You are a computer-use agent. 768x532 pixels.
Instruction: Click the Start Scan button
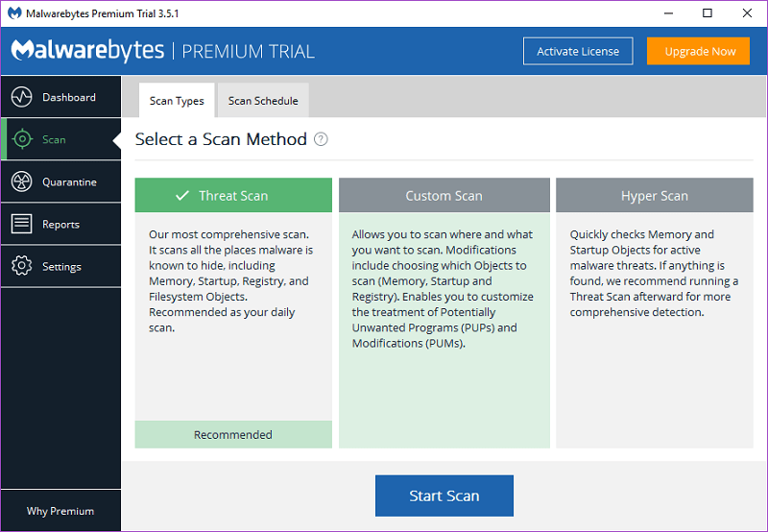(x=444, y=496)
